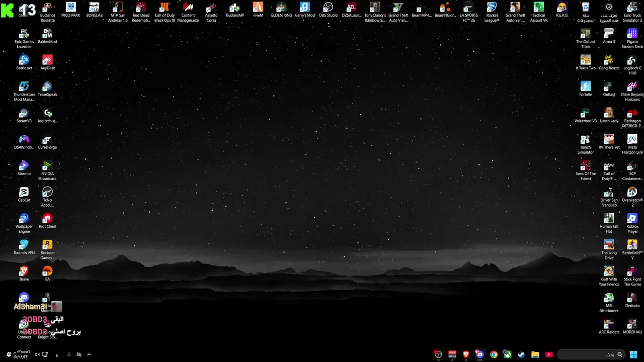Viewport: 644px width, 362px height.
Task: Open the Roblox Player shortcut
Action: point(632,223)
